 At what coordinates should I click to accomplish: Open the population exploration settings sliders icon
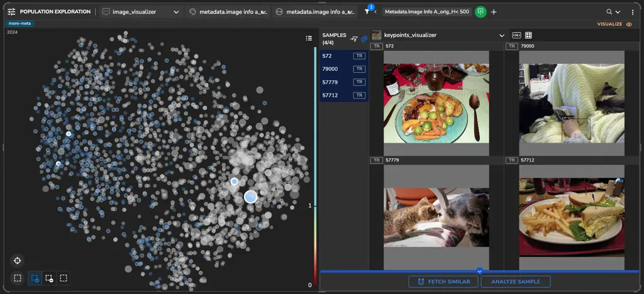click(11, 12)
